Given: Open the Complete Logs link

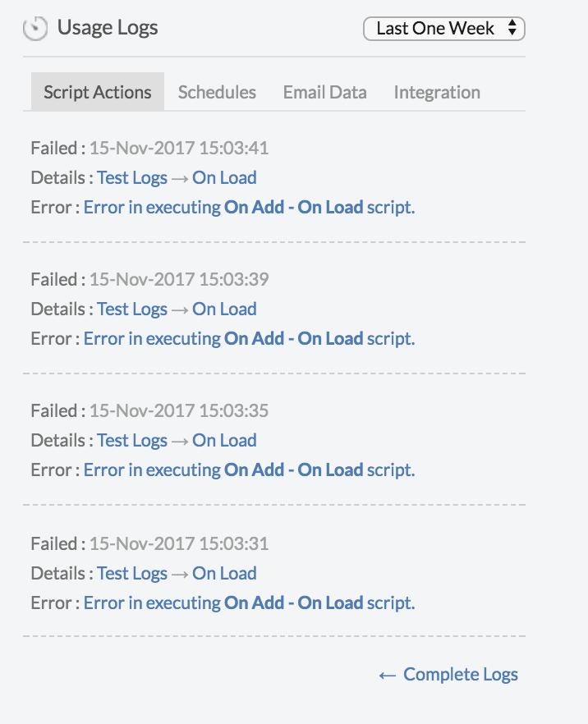Looking at the screenshot, I should point(448,675).
